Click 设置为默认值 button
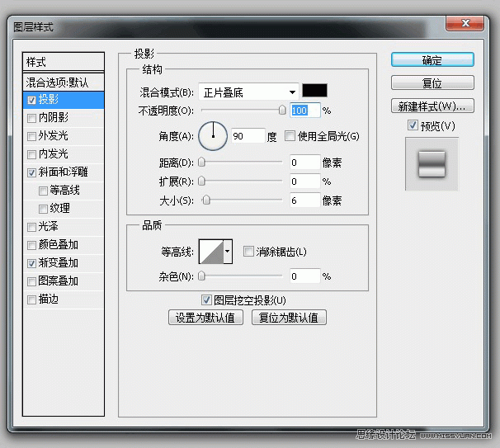This screenshot has width=500, height=448. (205, 318)
